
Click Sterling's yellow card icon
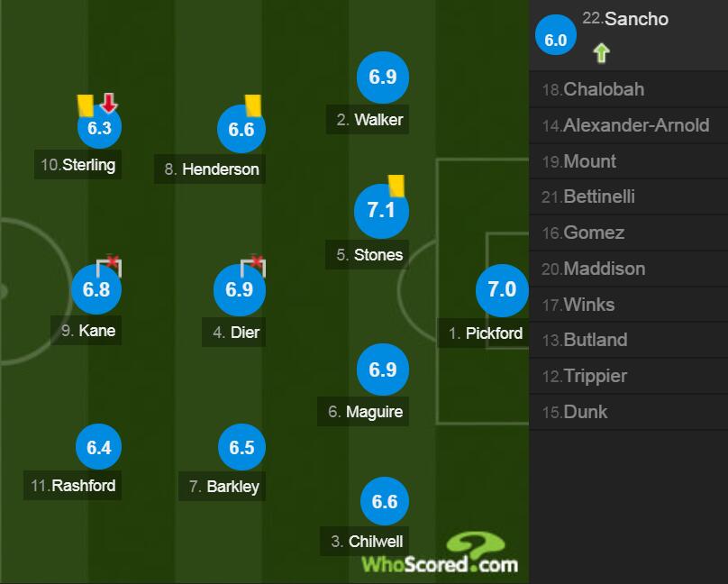click(86, 105)
